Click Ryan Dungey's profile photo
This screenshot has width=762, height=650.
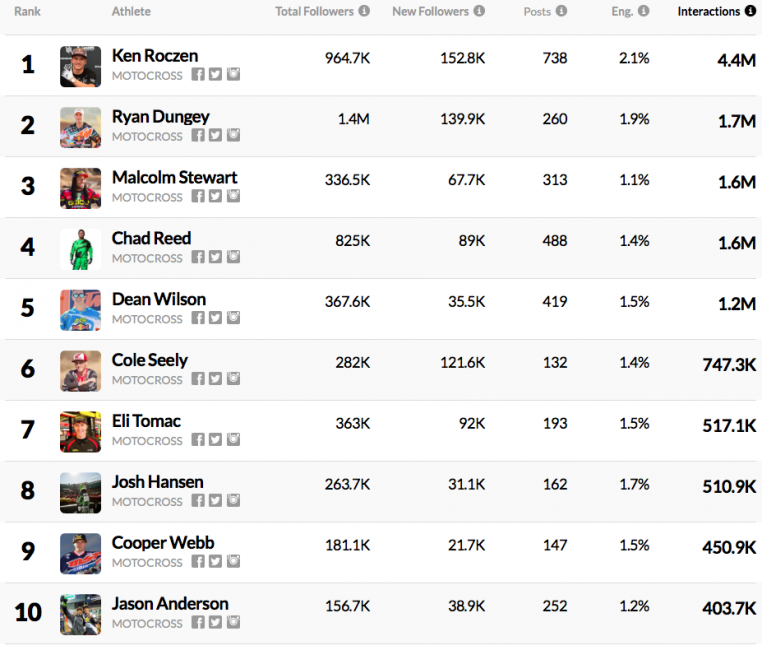pyautogui.click(x=80, y=127)
